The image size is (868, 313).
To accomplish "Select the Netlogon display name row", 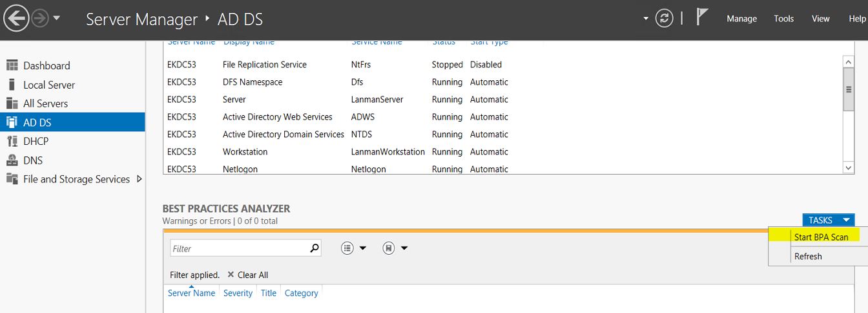I will pyautogui.click(x=503, y=169).
